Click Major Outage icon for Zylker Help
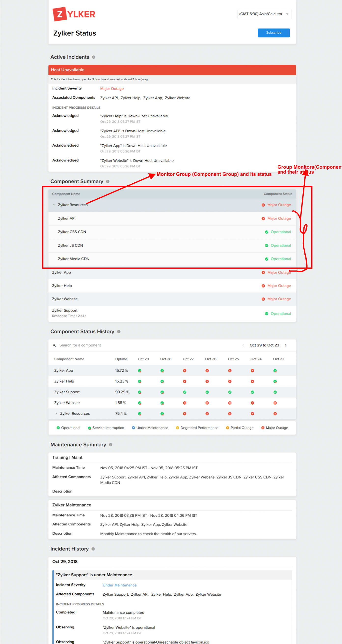The image size is (342, 644). [x=263, y=286]
